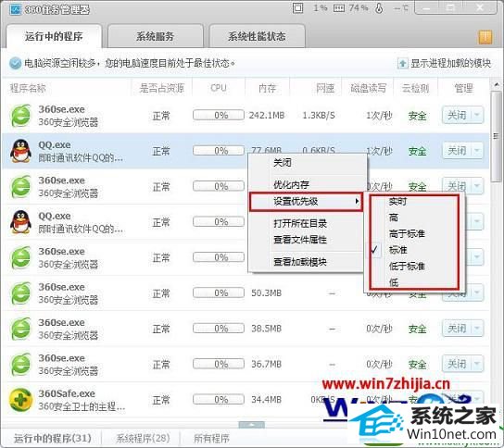Click the 50.3MB memory value
Viewport: 504px width, 448px height.
tap(267, 293)
